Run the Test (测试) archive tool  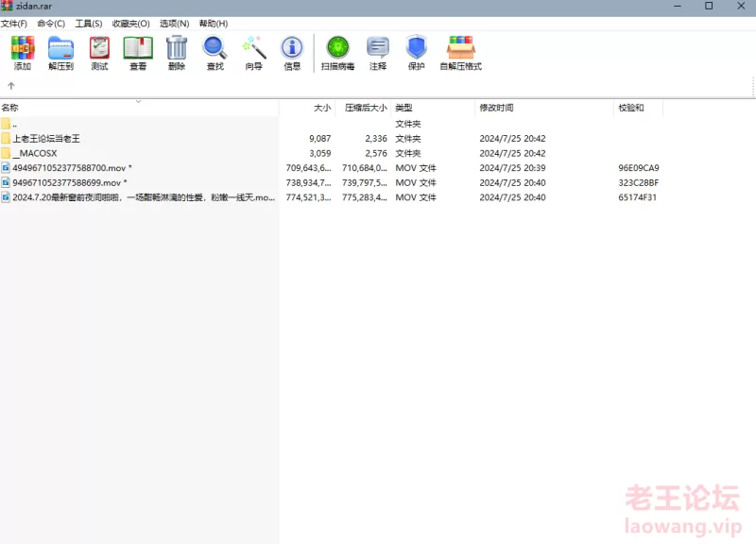click(99, 53)
